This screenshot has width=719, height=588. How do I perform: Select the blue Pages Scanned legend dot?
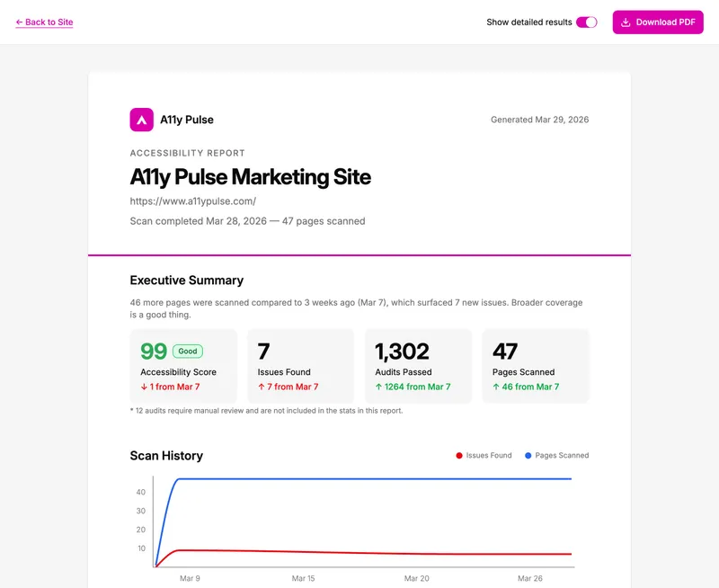(528, 455)
